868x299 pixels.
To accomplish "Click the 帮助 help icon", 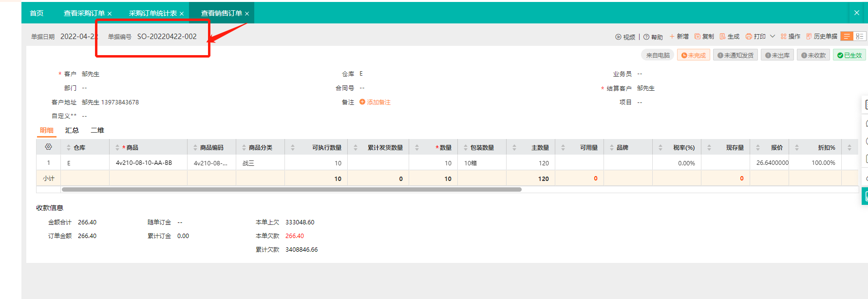I will coord(646,37).
